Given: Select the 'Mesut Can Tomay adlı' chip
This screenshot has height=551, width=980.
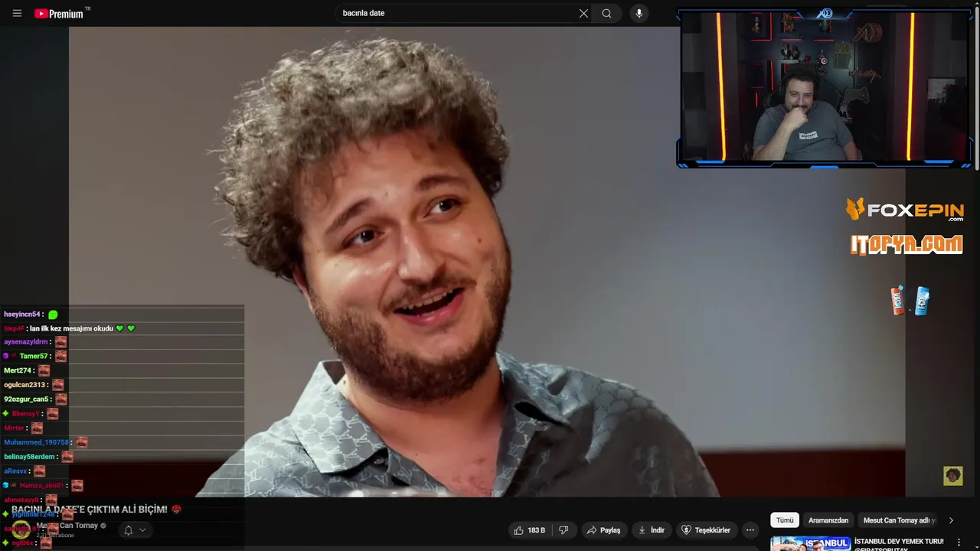Looking at the screenshot, I should 899,520.
